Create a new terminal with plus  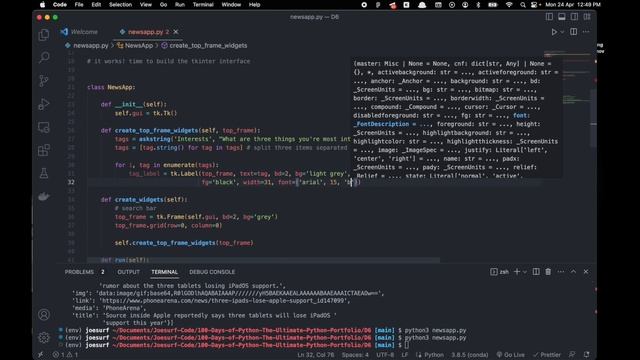517,272
